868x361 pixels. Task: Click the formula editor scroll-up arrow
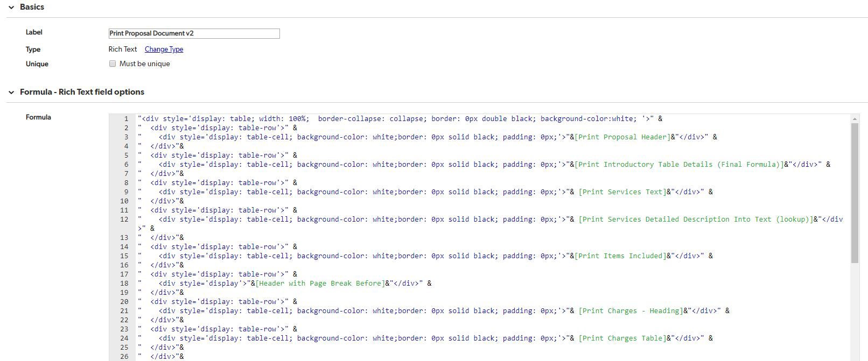pyautogui.click(x=855, y=119)
